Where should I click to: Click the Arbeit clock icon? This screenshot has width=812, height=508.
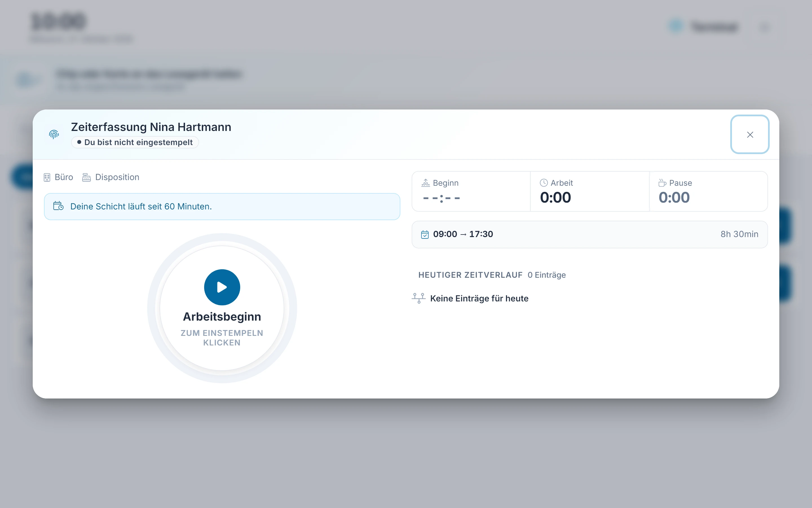[544, 183]
